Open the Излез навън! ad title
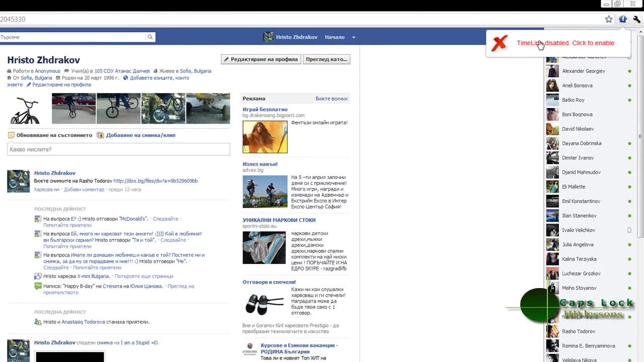Image resolution: width=644 pixels, height=362 pixels. coord(260,164)
